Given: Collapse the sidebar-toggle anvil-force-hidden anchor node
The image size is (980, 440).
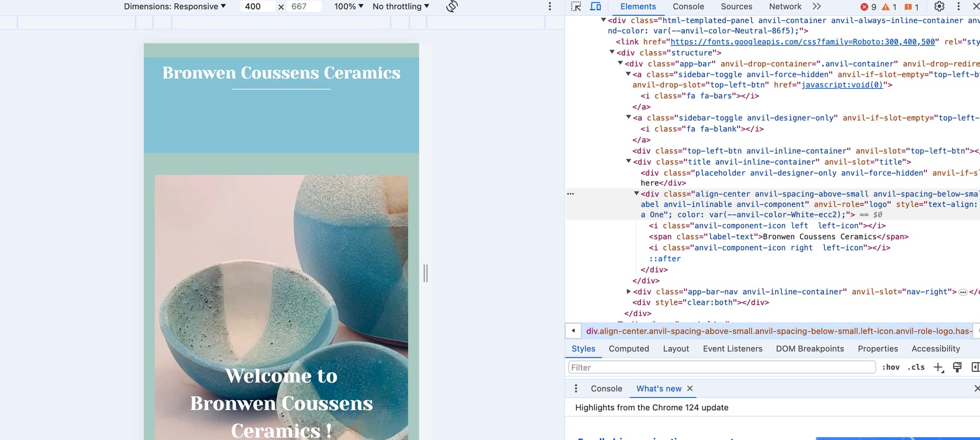Looking at the screenshot, I should [628, 74].
